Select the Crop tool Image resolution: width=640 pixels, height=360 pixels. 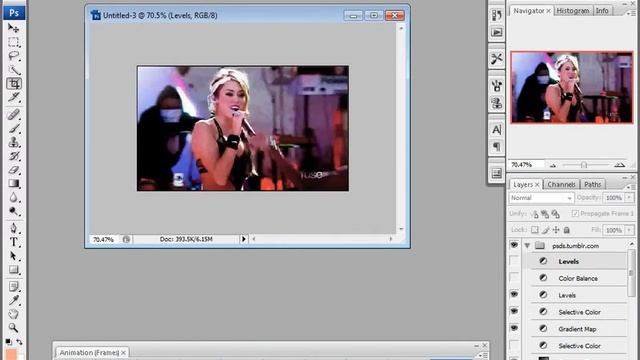click(13, 84)
